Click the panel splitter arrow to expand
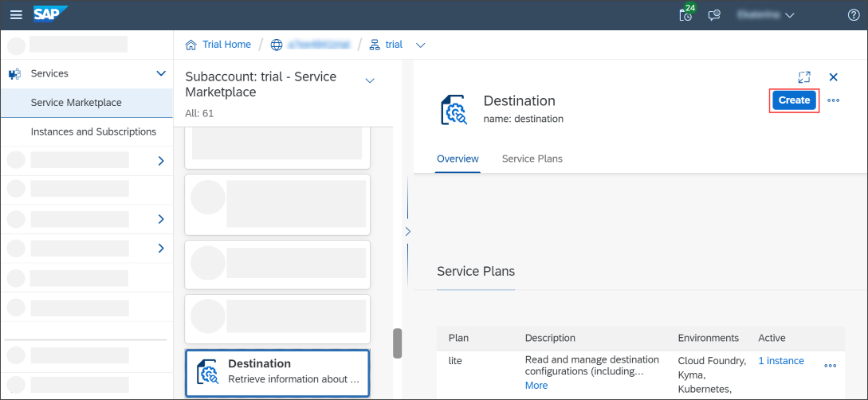The width and height of the screenshot is (868, 400). [x=407, y=231]
